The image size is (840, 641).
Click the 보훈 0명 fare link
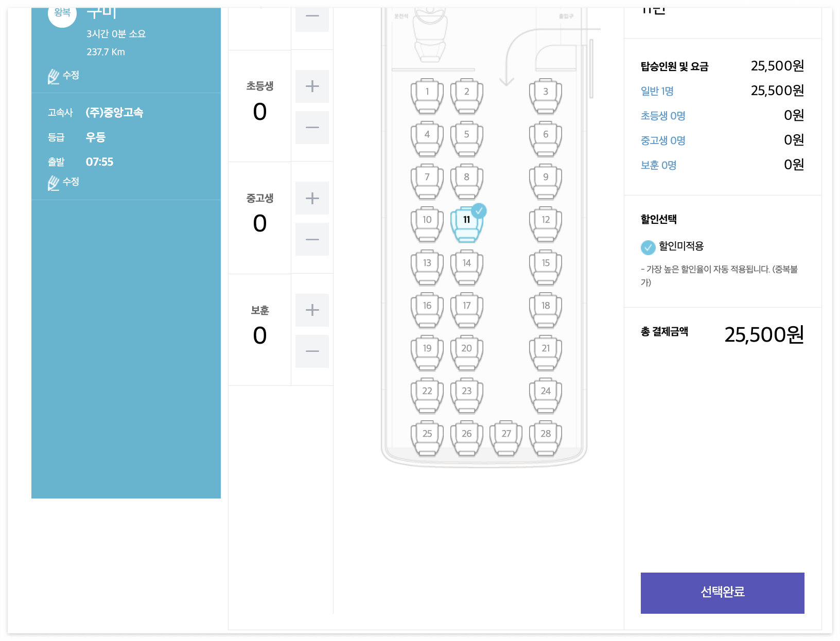658,165
